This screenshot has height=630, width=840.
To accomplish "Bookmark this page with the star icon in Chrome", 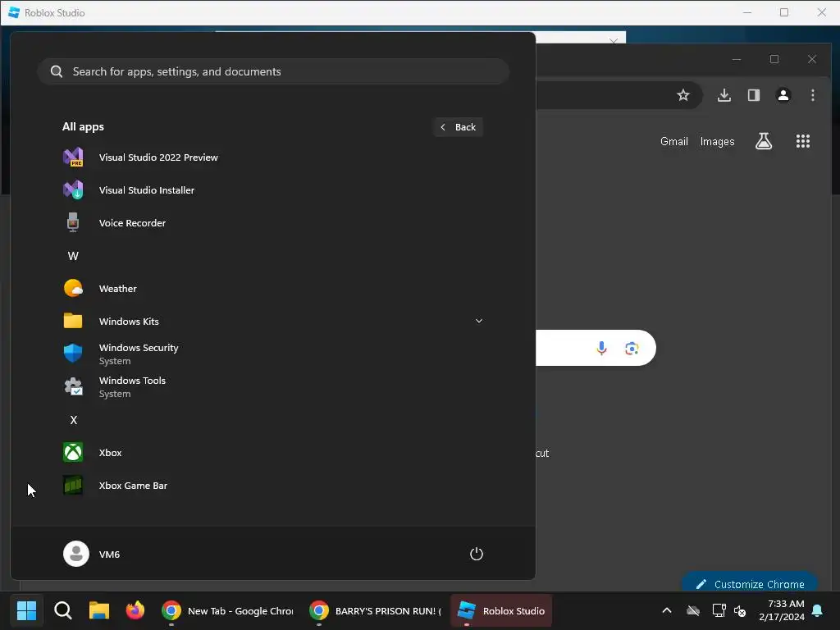I will (683, 95).
